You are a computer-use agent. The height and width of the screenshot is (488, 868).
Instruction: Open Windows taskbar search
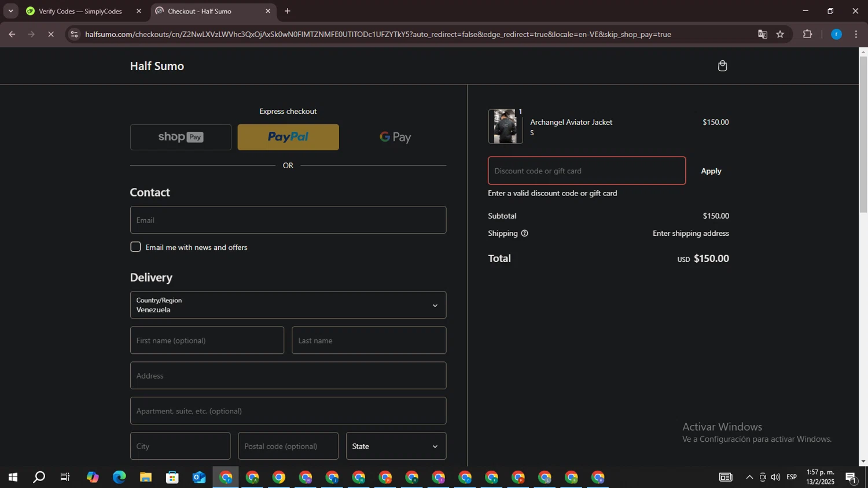[x=39, y=477]
